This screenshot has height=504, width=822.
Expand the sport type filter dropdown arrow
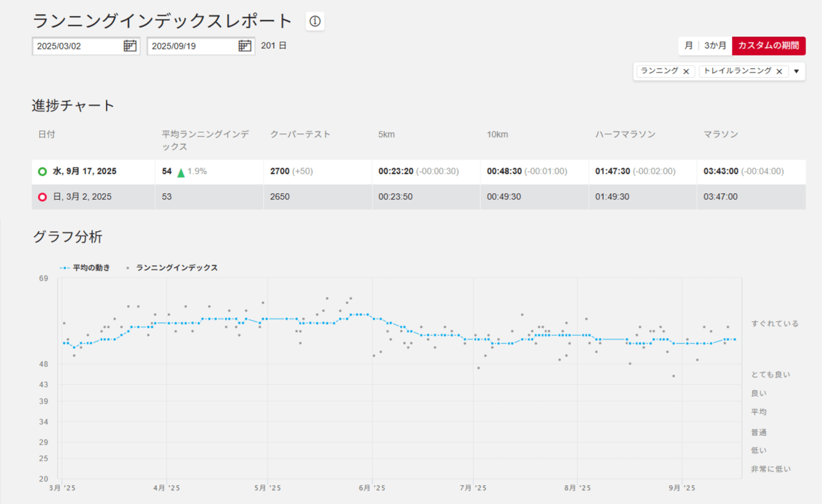pos(796,71)
